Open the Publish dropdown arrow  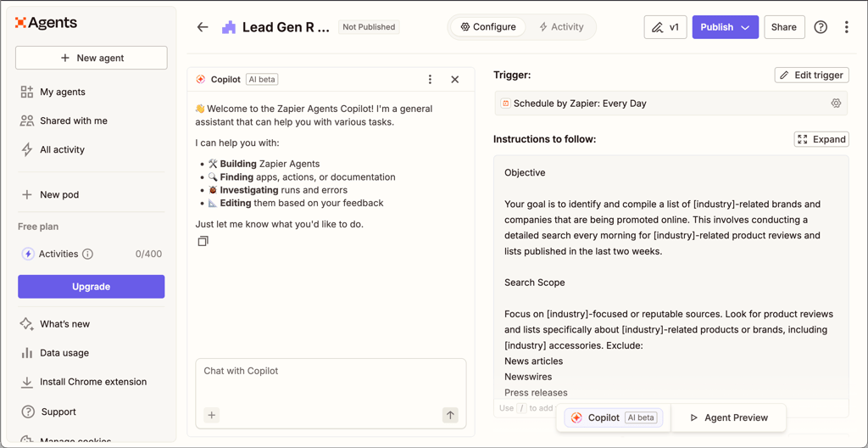coord(746,27)
